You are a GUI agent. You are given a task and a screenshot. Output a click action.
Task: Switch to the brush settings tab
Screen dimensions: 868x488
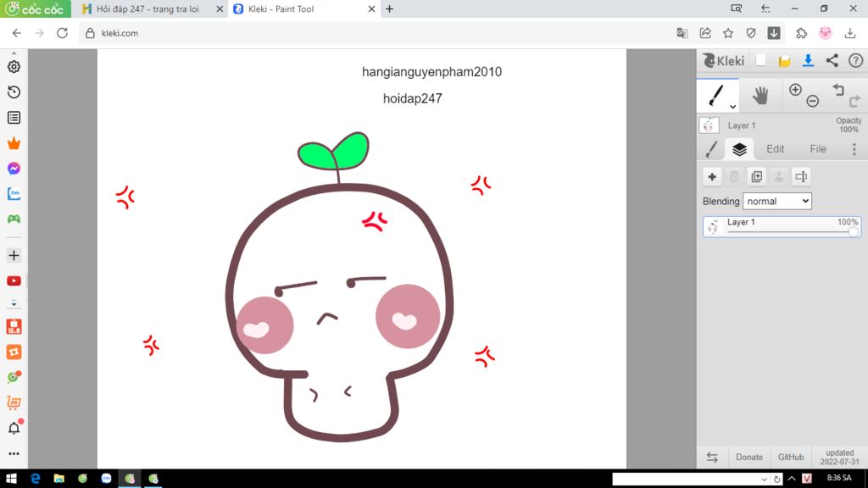coord(712,149)
